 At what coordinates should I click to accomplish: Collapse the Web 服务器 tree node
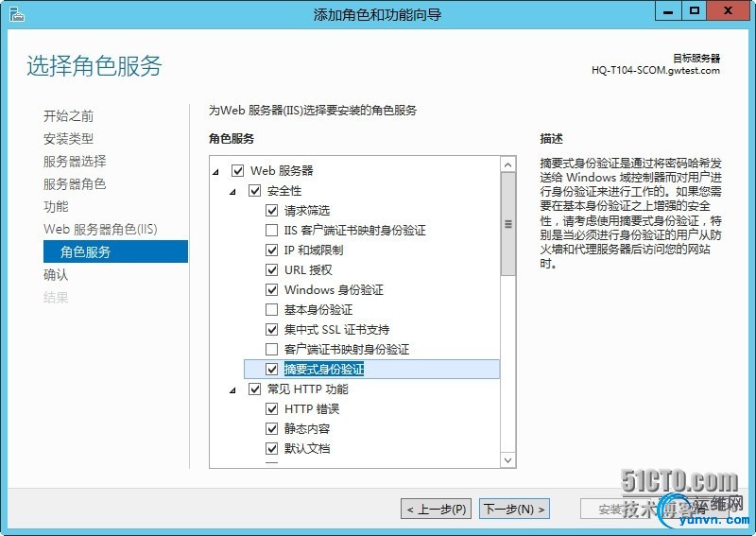coord(216,172)
